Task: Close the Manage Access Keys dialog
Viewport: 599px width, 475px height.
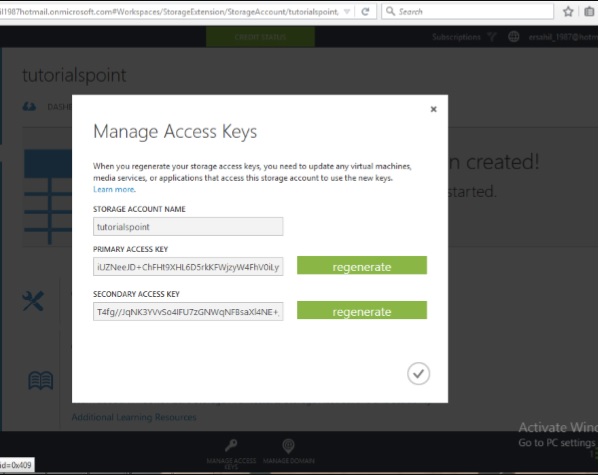Action: pos(433,109)
